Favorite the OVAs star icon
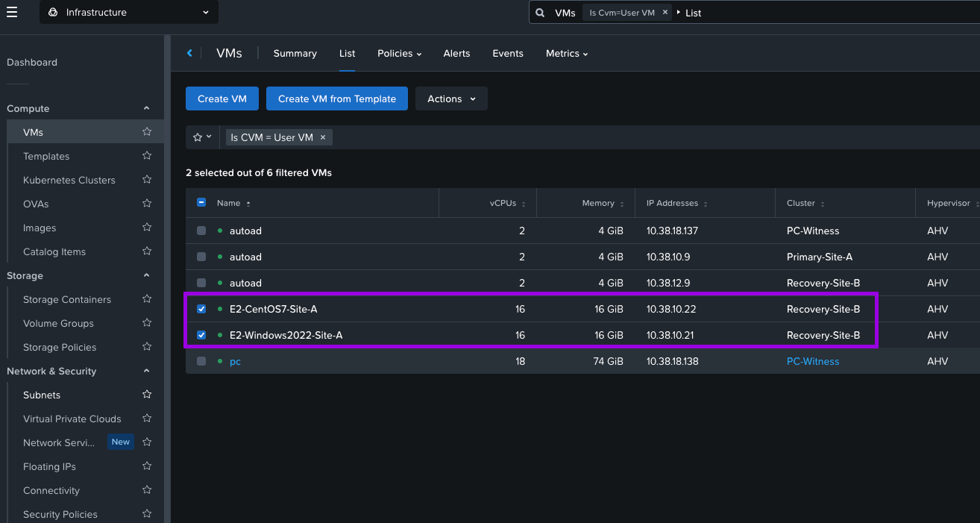 click(x=147, y=203)
